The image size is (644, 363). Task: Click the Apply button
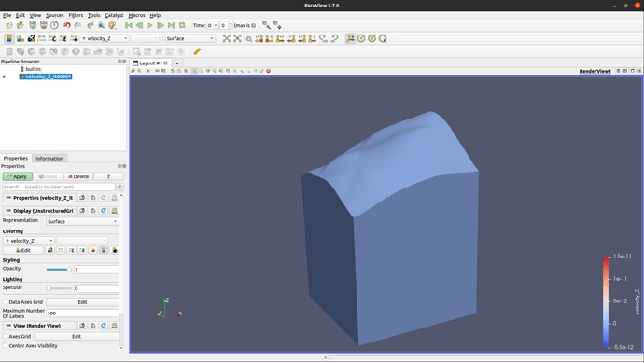pyautogui.click(x=17, y=176)
